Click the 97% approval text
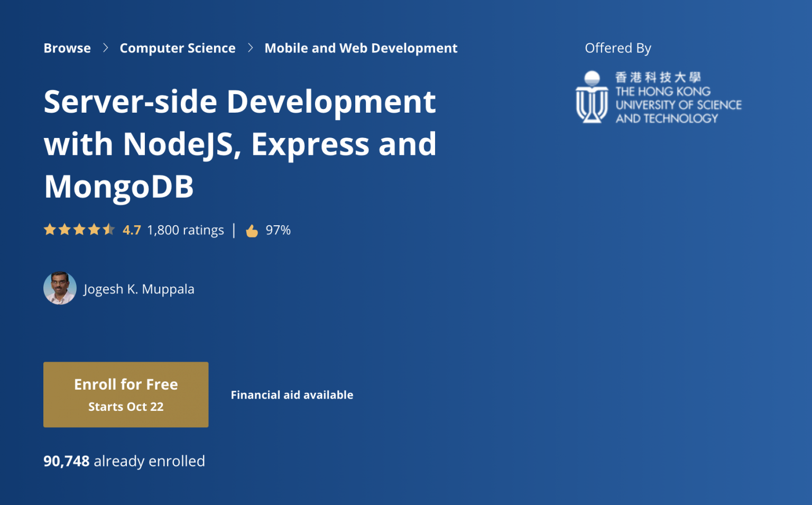Image resolution: width=812 pixels, height=505 pixels. pyautogui.click(x=278, y=230)
